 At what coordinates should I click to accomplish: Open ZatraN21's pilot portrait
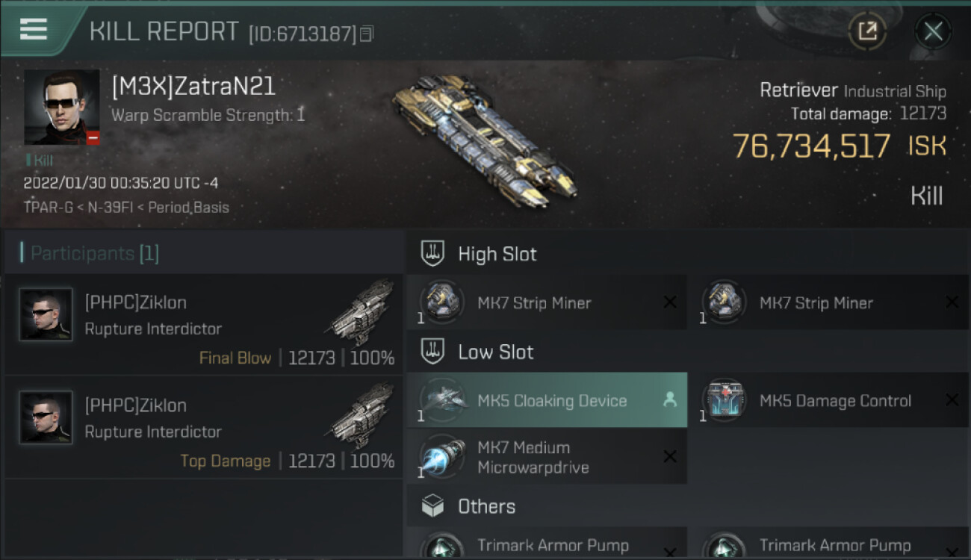coord(62,107)
